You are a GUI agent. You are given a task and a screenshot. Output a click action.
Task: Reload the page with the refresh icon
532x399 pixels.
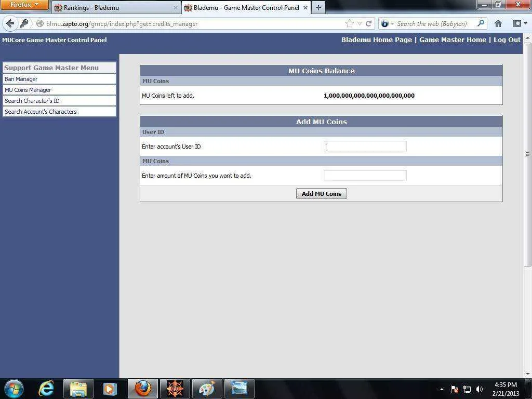coord(368,23)
